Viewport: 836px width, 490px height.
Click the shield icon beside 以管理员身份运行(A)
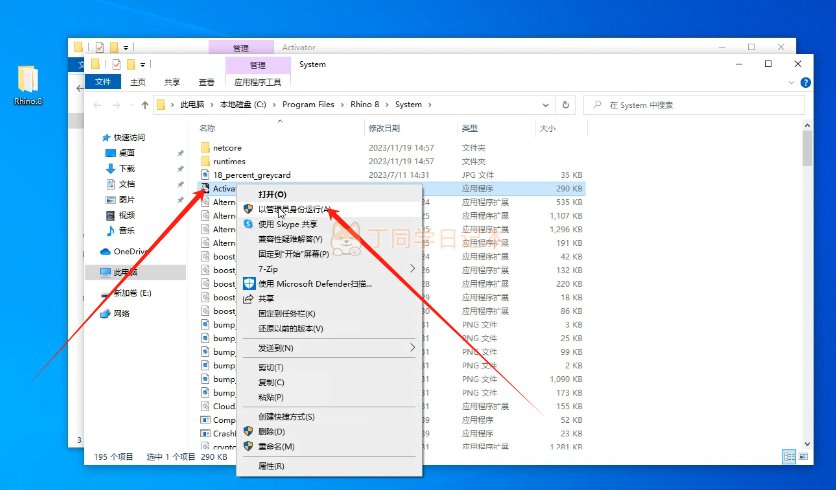(248, 209)
